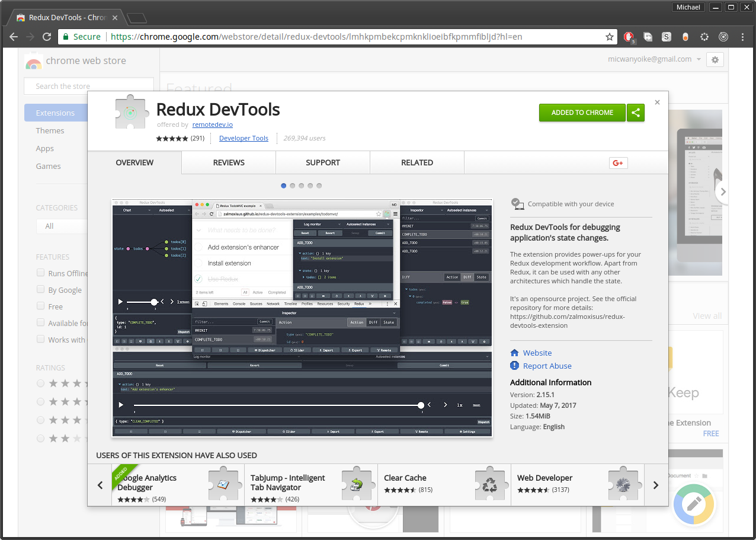Image resolution: width=756 pixels, height=540 pixels.
Task: Open the Related tab
Action: coord(417,162)
